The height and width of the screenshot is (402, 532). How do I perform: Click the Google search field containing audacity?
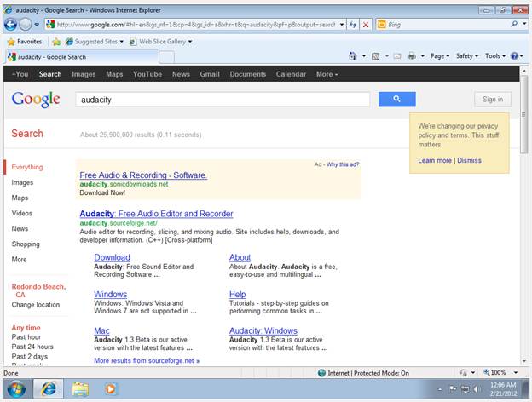[223, 100]
